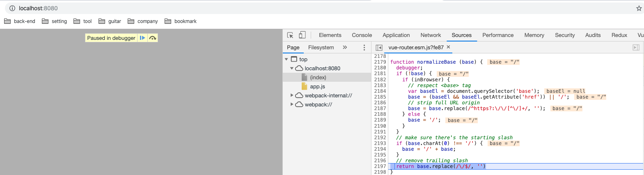Click '// remove trailing slash' comment
Screen dimensions: 644x175
tap(432, 161)
